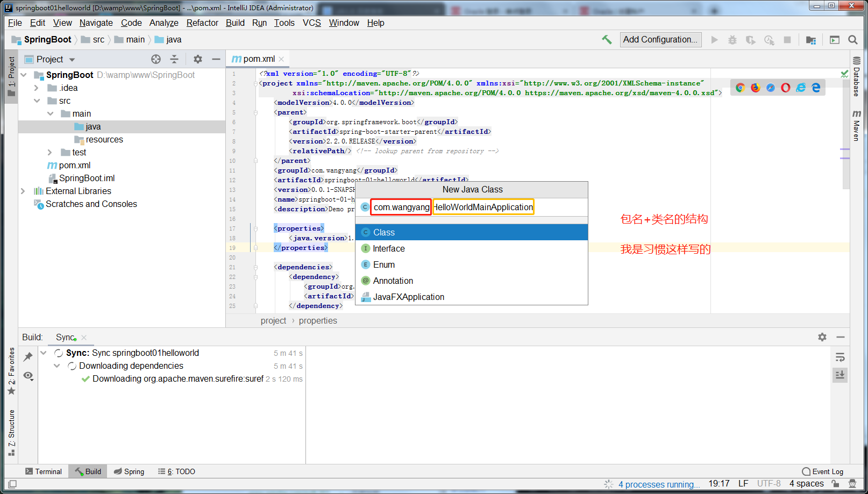Open Build panel settings gear

(x=822, y=337)
